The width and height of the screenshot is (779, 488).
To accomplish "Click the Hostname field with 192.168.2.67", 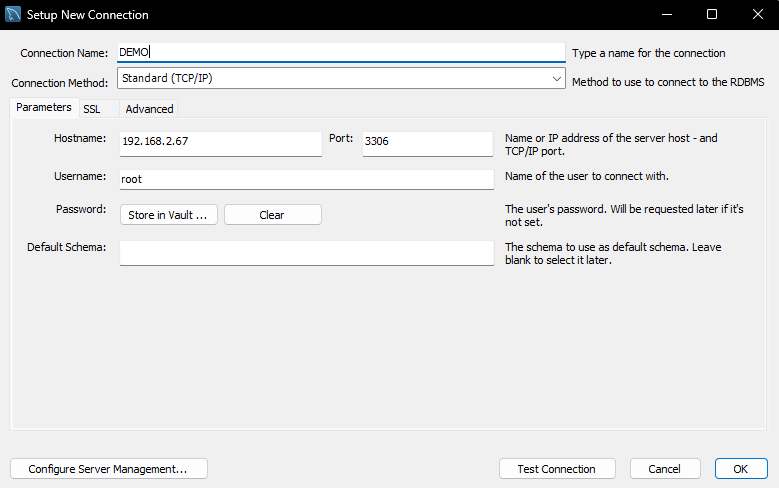I will [220, 142].
